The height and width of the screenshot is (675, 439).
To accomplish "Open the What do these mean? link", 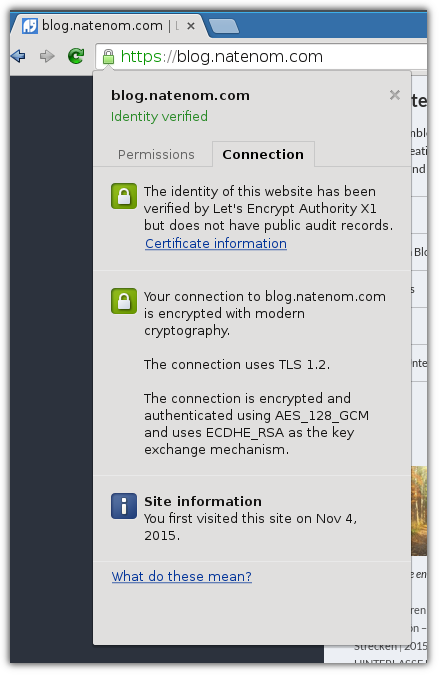I will tap(182, 576).
